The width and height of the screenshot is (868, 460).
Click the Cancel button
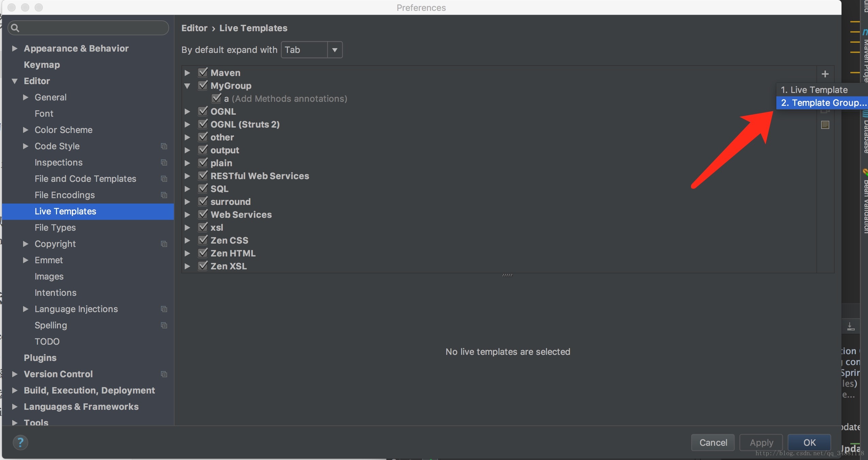pos(714,442)
